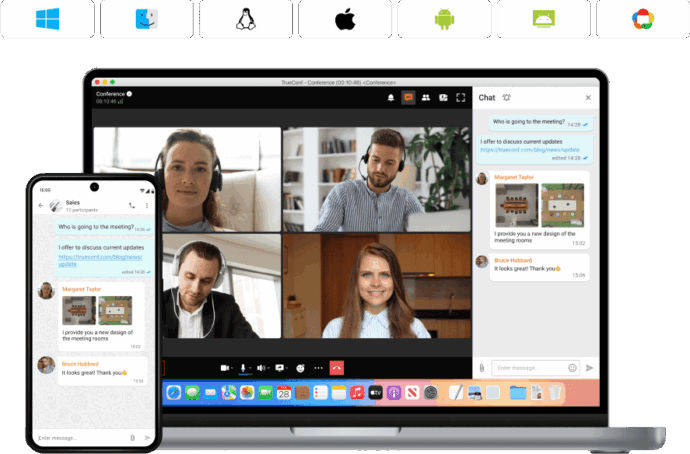690x454 pixels.
Task: Go back with phone's arrow icon
Action: (x=41, y=205)
